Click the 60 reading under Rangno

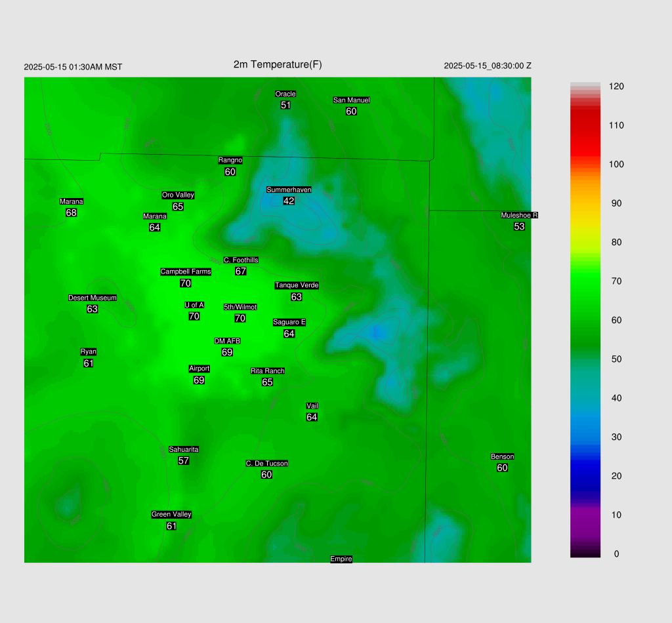point(230,172)
